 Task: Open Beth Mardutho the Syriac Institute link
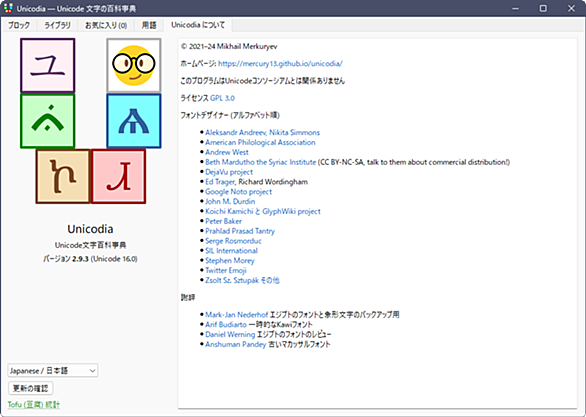pos(260,162)
